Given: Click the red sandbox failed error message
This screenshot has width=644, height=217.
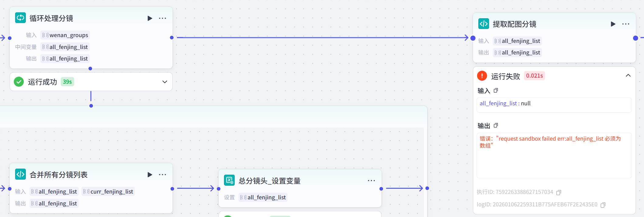Looking at the screenshot, I should click(x=550, y=142).
